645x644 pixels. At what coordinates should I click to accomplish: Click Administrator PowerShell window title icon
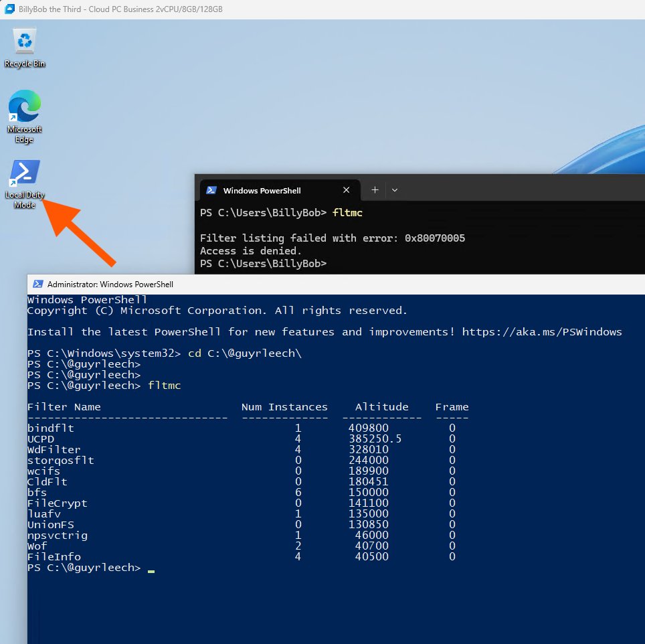38,284
